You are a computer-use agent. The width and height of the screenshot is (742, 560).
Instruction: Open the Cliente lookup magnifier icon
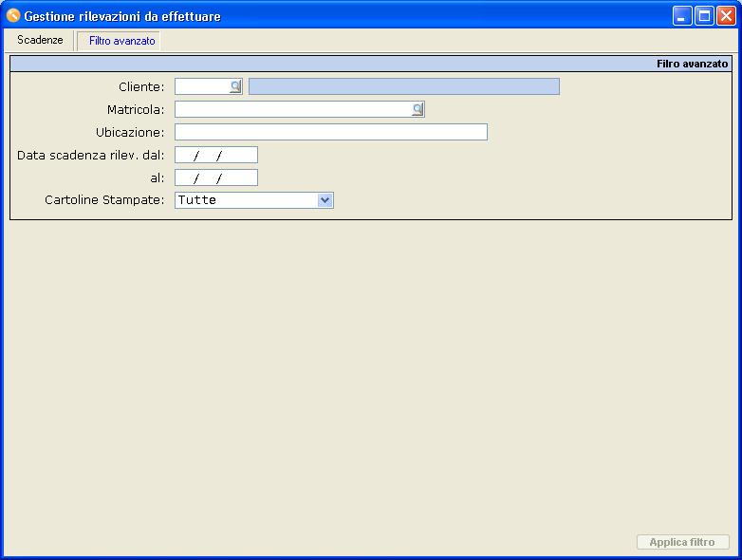[235, 86]
